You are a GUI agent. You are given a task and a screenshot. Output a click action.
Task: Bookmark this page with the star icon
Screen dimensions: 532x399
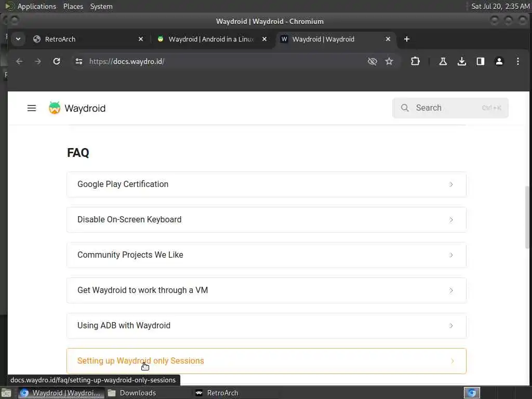pyautogui.click(x=389, y=61)
